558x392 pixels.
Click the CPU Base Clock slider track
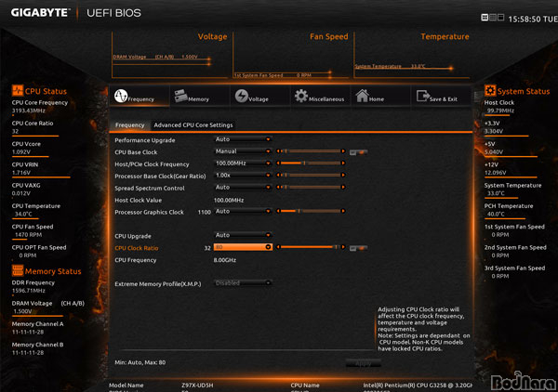pyautogui.click(x=311, y=151)
